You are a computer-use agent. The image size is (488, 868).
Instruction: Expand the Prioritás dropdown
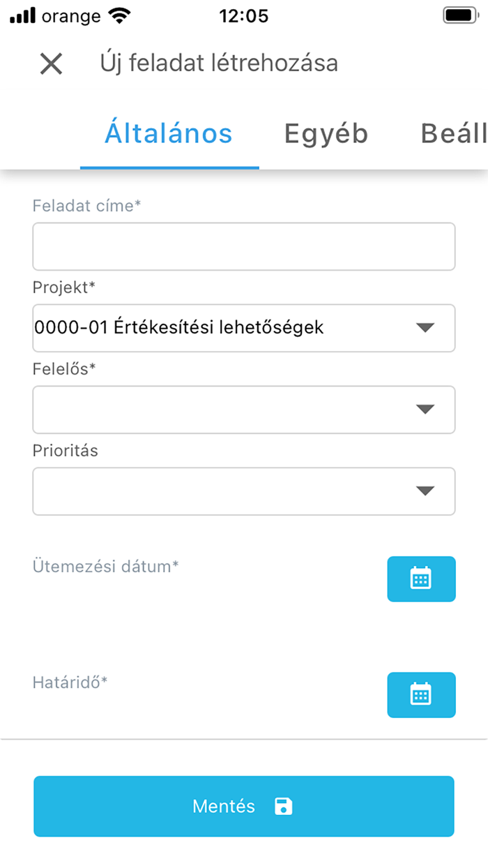click(427, 491)
